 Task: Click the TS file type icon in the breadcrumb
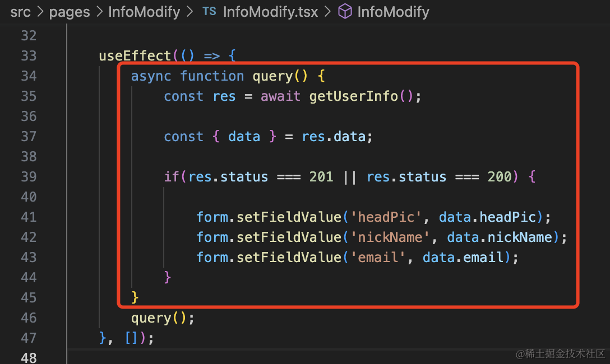coord(209,12)
